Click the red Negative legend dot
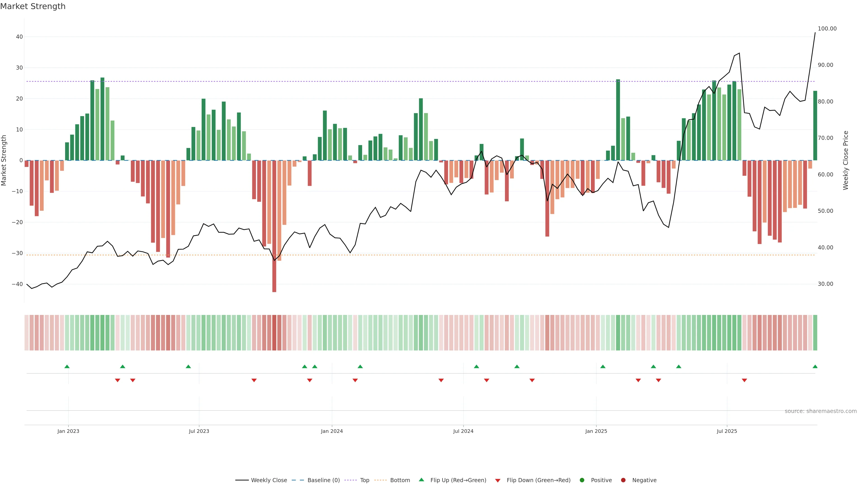The height and width of the screenshot is (488, 868). click(623, 480)
